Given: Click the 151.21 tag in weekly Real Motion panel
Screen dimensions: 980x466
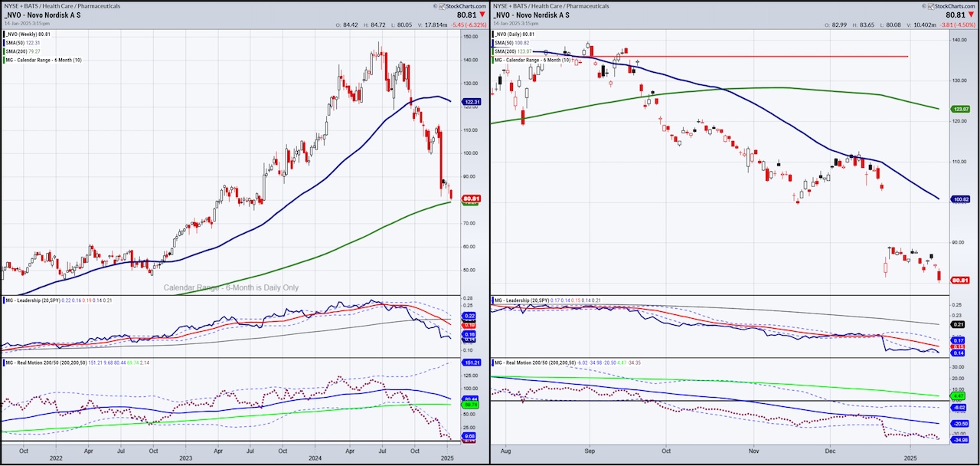Looking at the screenshot, I should coord(471,363).
